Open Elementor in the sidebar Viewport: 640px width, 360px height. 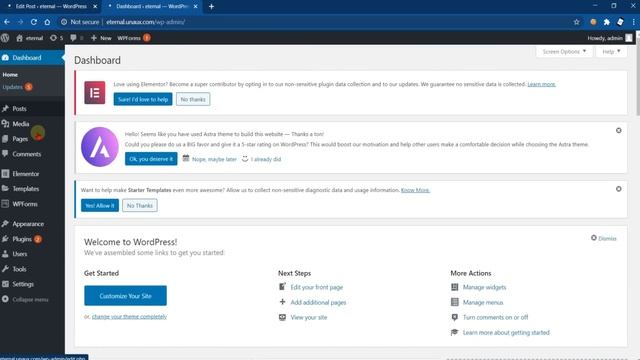point(32,173)
